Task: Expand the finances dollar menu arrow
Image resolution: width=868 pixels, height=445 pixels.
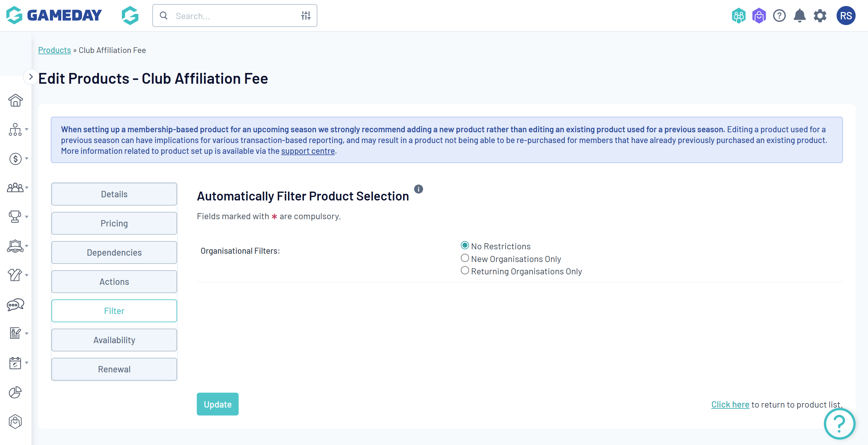Action: pyautogui.click(x=27, y=158)
